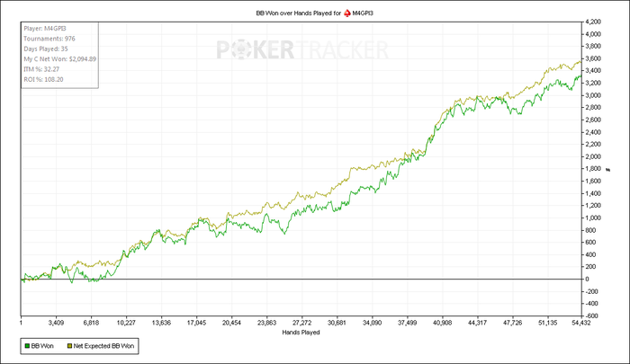Viewport: 630px width, 364px height.
Task: Select the BB Won legend label
Action: pyautogui.click(x=42, y=346)
